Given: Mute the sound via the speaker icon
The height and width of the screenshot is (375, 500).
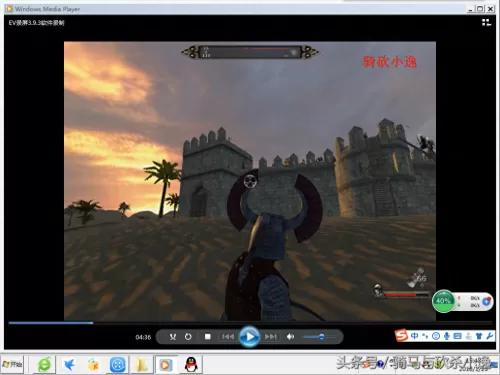Looking at the screenshot, I should 290,337.
